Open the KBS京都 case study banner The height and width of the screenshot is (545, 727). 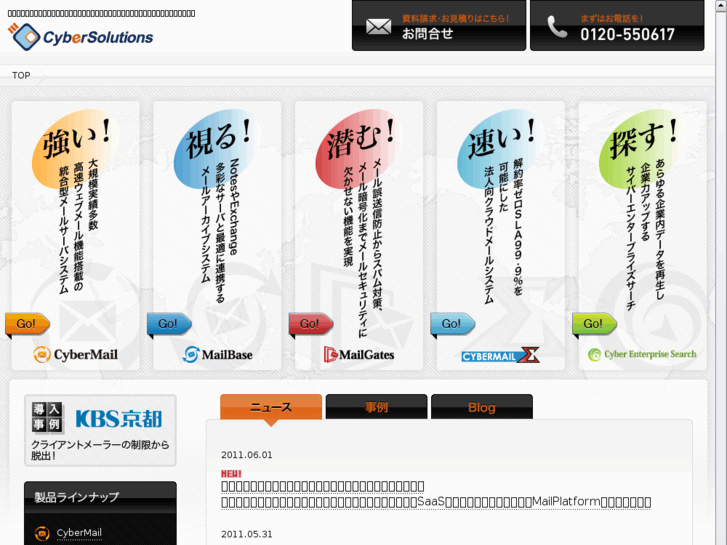pyautogui.click(x=100, y=430)
